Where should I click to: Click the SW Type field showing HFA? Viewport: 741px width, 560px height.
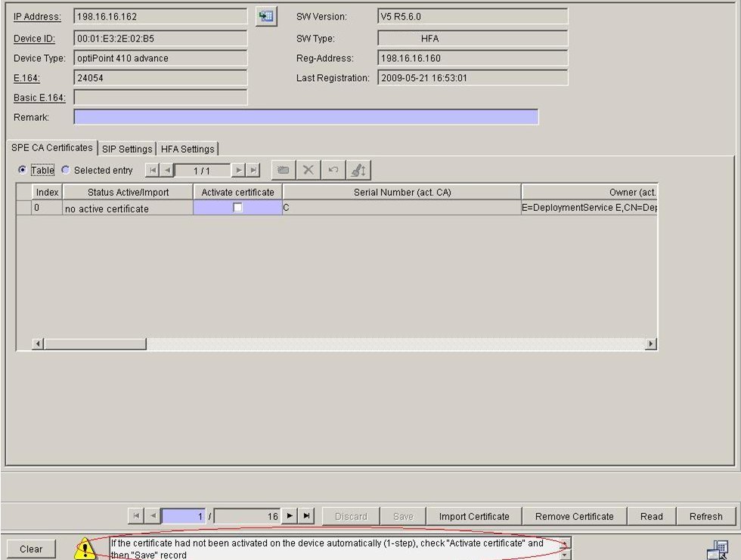(473, 39)
